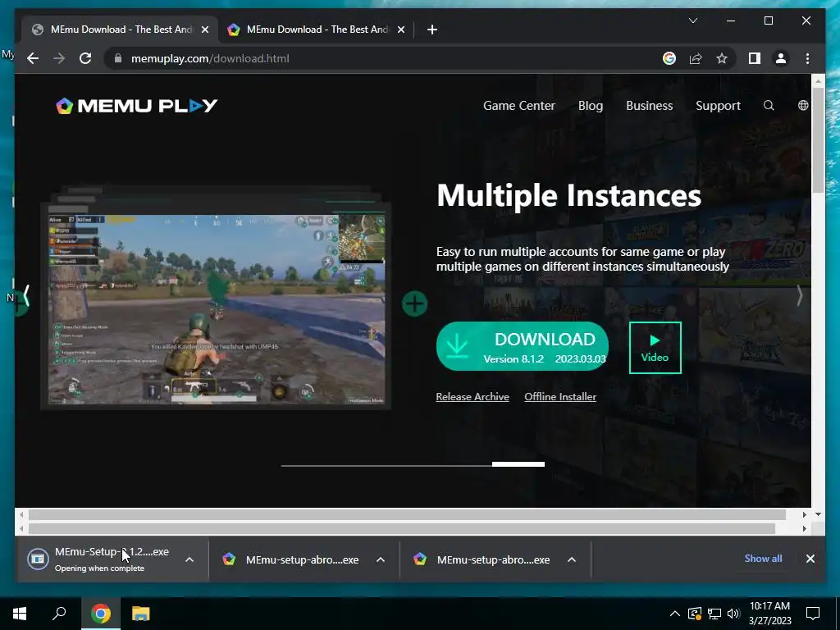The width and height of the screenshot is (840, 630).
Task: Close the downloads bar
Action: (810, 559)
